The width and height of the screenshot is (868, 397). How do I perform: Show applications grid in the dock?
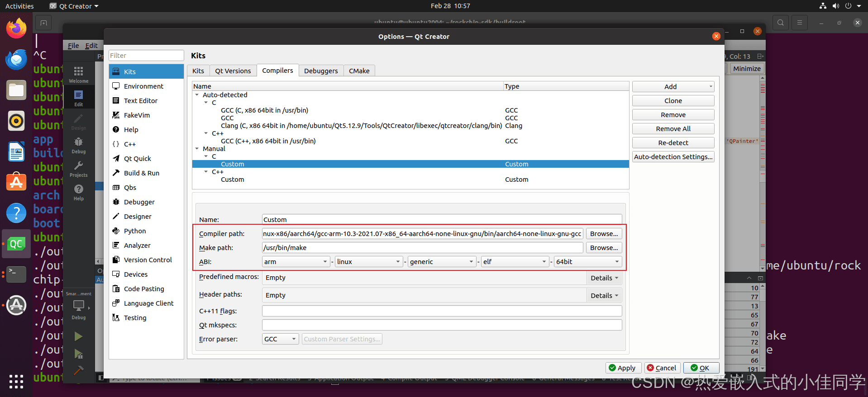click(x=16, y=381)
